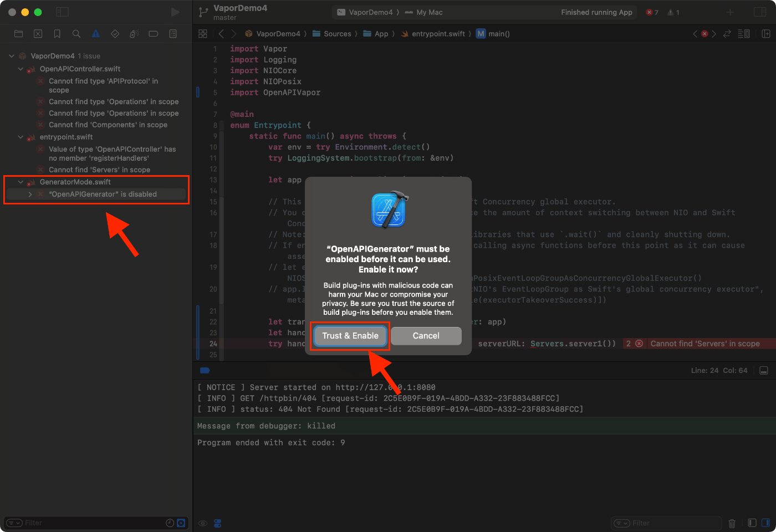Open the Debug navigator spray icon
This screenshot has height=532, width=776.
pyautogui.click(x=134, y=34)
